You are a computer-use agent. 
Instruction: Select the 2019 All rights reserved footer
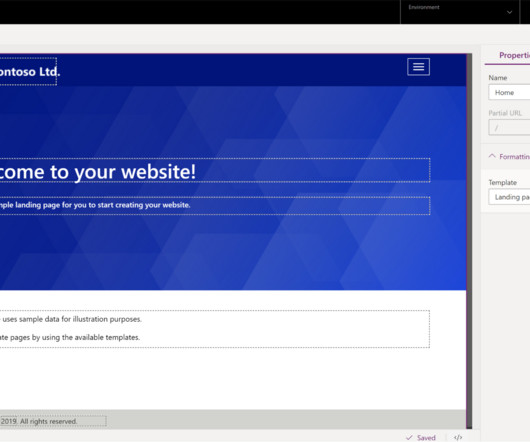point(53,421)
